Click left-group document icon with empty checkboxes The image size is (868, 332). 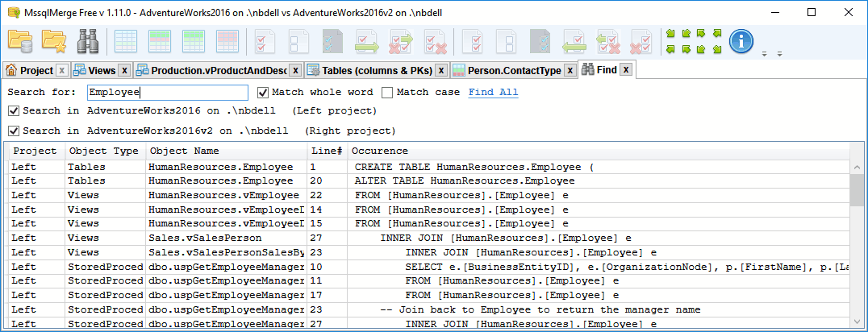[299, 42]
